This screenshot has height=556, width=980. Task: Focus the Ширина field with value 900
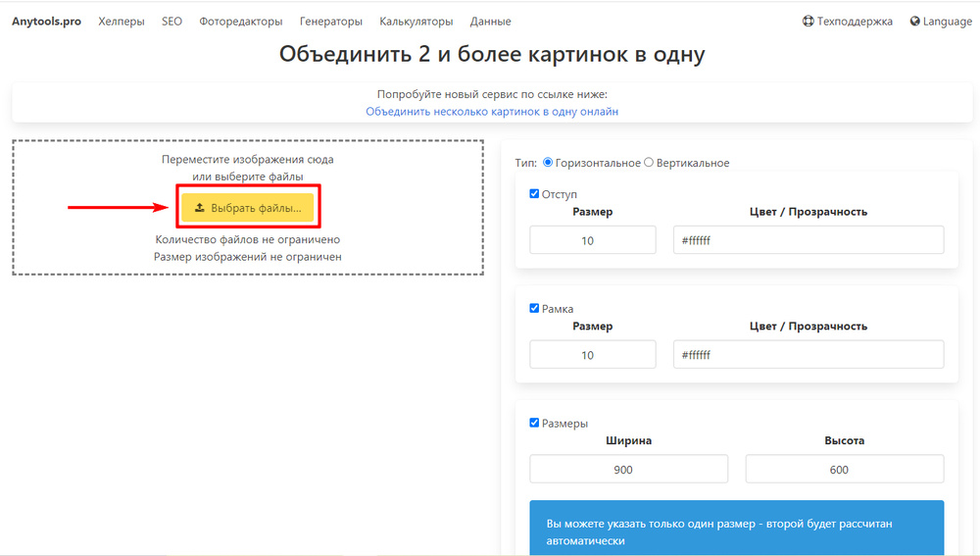click(628, 470)
